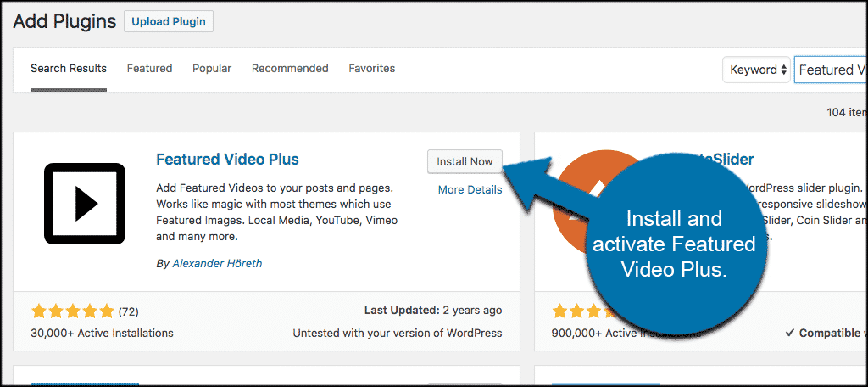
Task: Open author Alexander Höreth's link
Action: pos(218,263)
